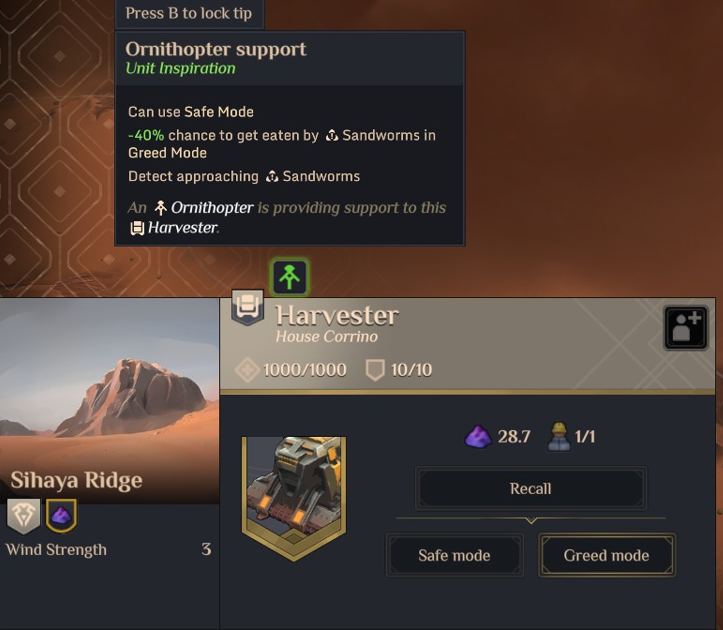The image size is (723, 630).
Task: Click the village shield emblem icon
Action: (24, 515)
